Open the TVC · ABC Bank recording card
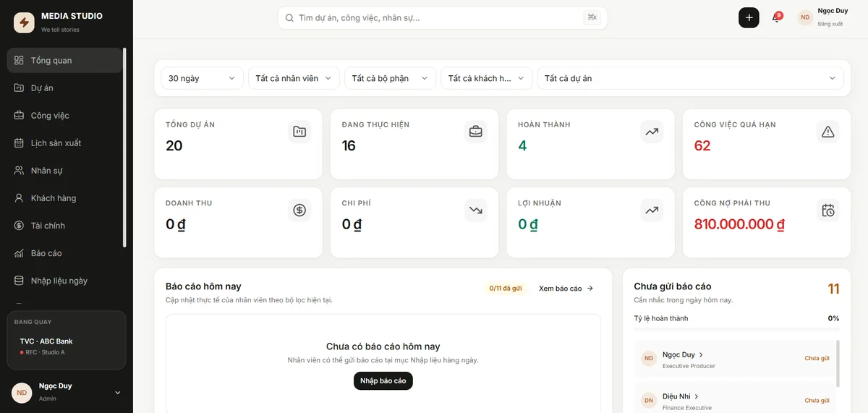This screenshot has width=868, height=413. [x=67, y=340]
